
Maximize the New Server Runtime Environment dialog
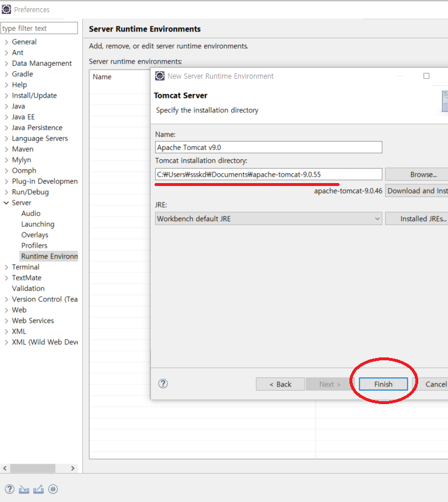click(426, 76)
